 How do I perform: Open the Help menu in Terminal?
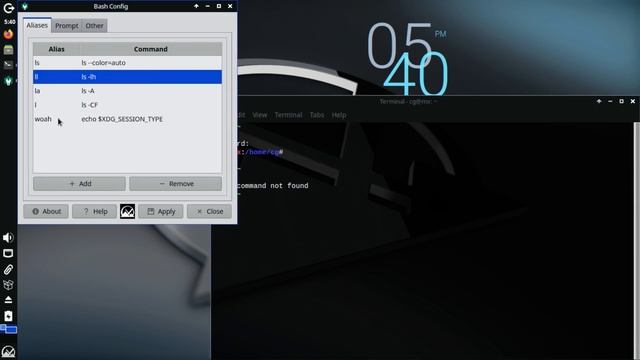pos(339,115)
